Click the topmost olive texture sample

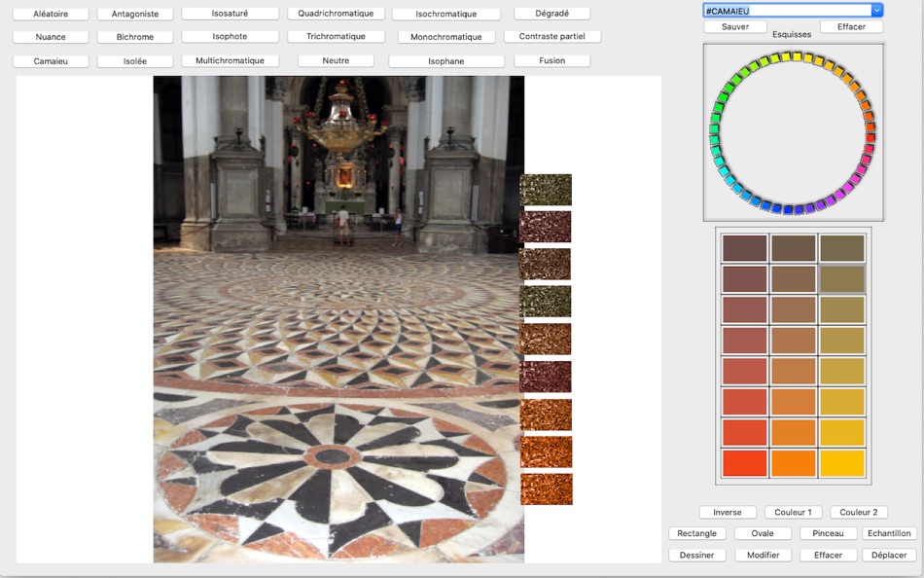[546, 190]
